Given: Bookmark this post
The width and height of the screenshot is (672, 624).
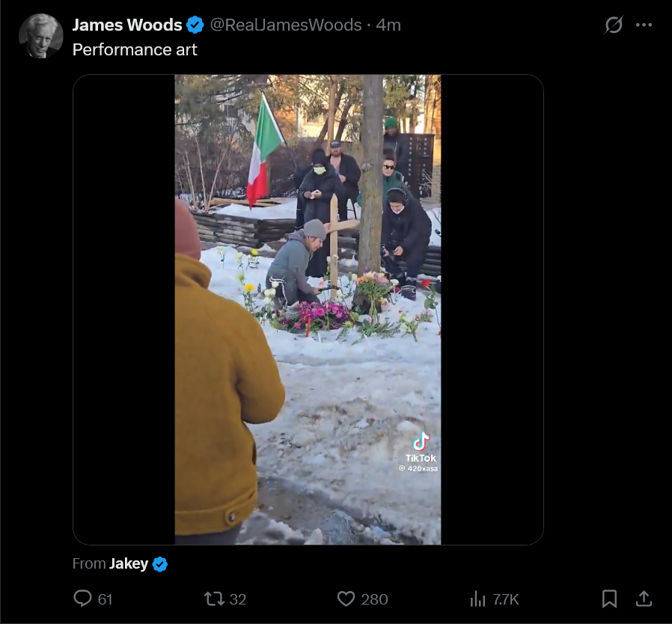Looking at the screenshot, I should pos(609,599).
